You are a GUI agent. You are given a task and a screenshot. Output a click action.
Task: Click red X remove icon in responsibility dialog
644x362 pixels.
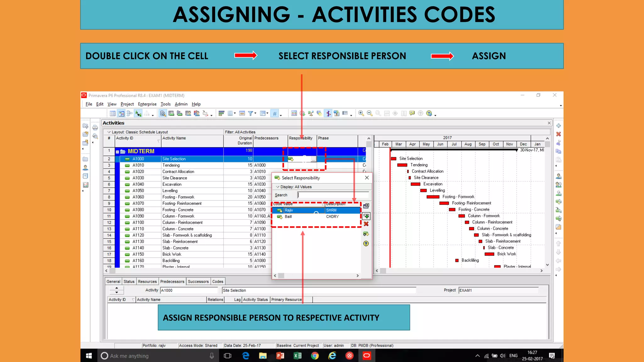coord(366,224)
